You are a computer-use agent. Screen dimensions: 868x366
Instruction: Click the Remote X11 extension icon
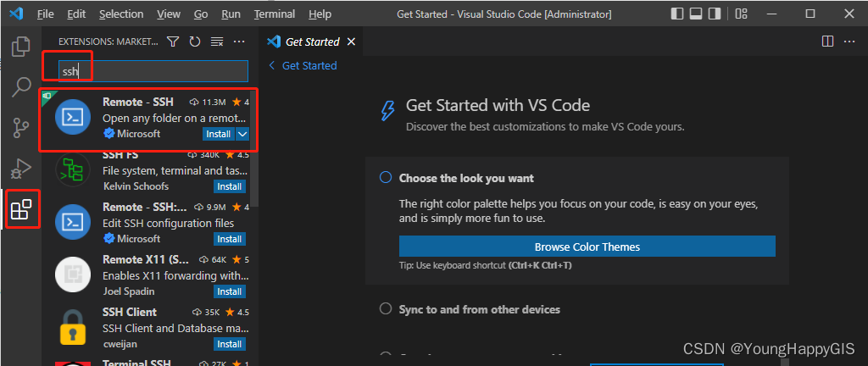click(x=73, y=274)
